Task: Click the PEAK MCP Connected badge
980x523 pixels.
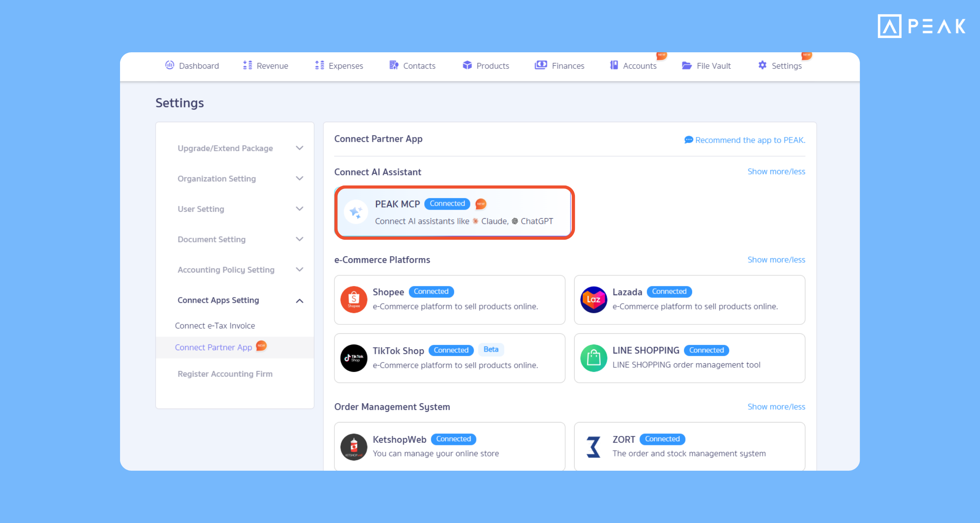Action: 447,203
